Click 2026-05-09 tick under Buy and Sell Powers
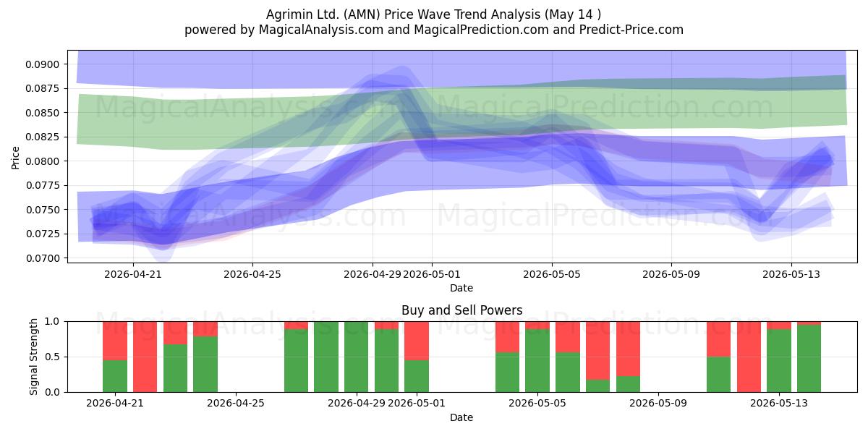 (x=658, y=404)
